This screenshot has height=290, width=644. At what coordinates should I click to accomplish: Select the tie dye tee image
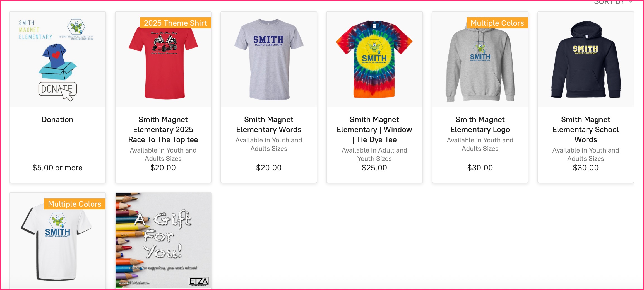click(374, 59)
